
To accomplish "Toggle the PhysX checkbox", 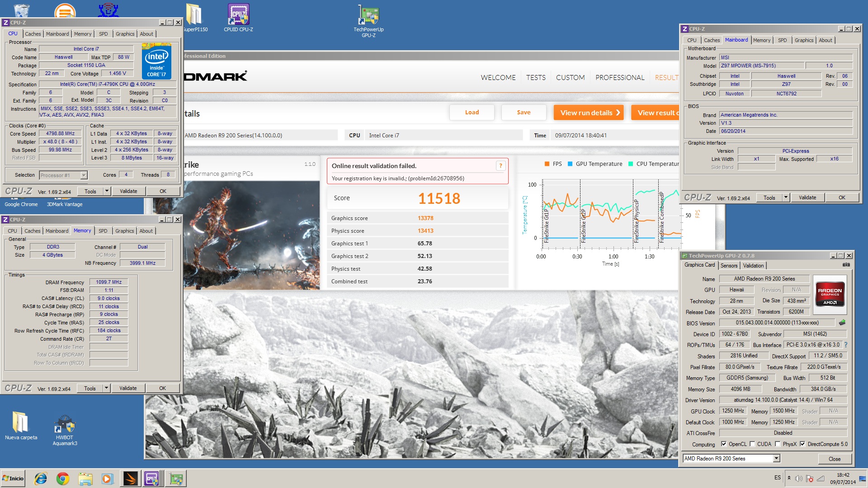I will point(778,444).
